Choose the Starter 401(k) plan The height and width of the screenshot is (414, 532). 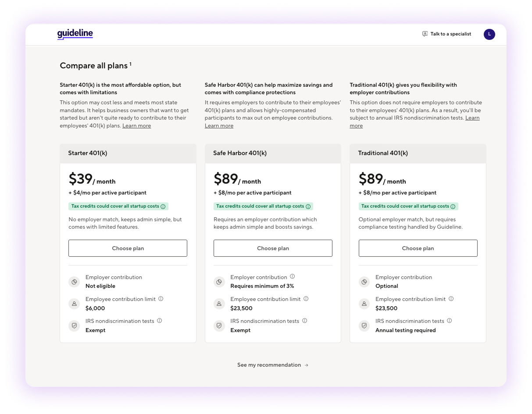128,248
